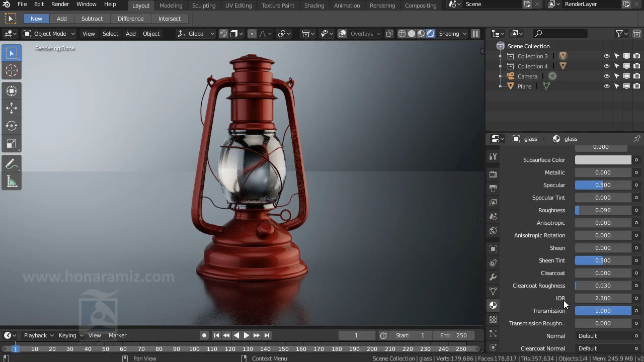Open the Material properties tab
Image resolution: width=644 pixels, height=362 pixels.
click(493, 305)
